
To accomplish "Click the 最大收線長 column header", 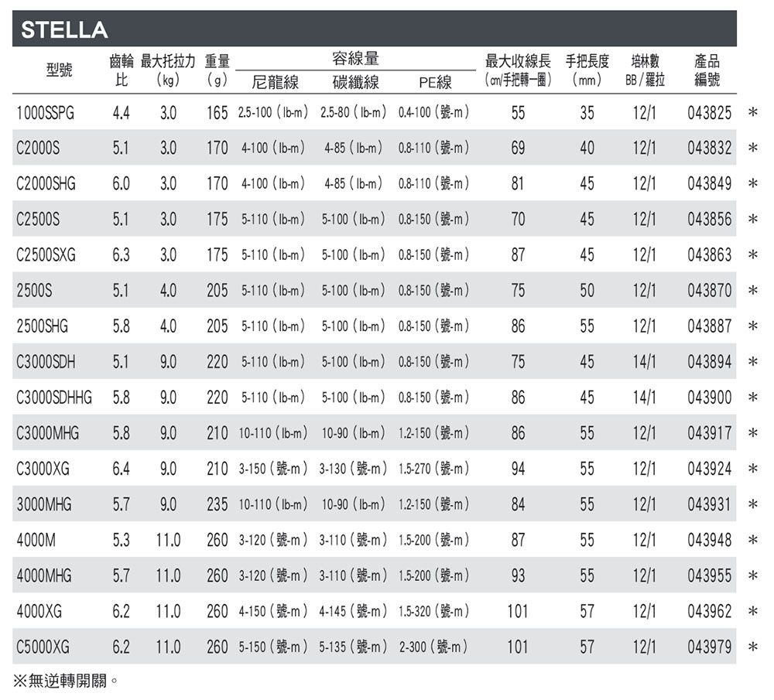I will point(517,60).
